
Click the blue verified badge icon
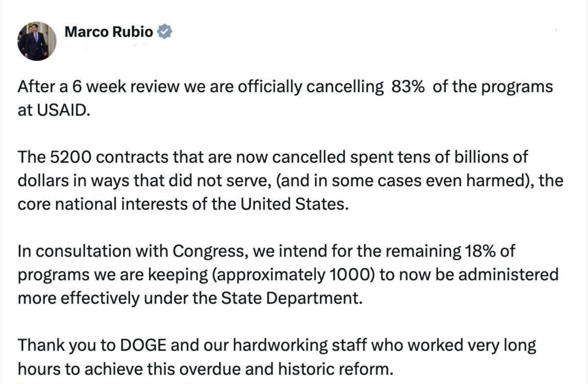pyautogui.click(x=165, y=32)
